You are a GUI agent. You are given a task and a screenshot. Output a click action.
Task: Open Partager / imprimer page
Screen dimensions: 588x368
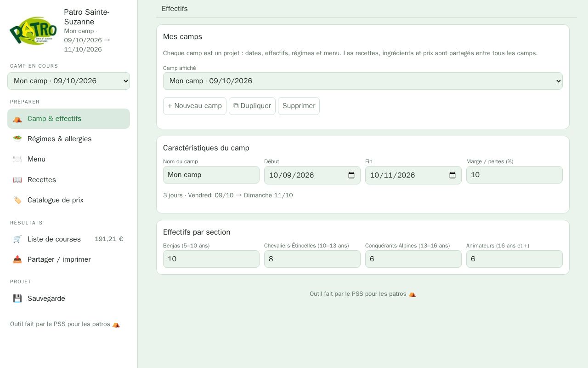pyautogui.click(x=68, y=259)
